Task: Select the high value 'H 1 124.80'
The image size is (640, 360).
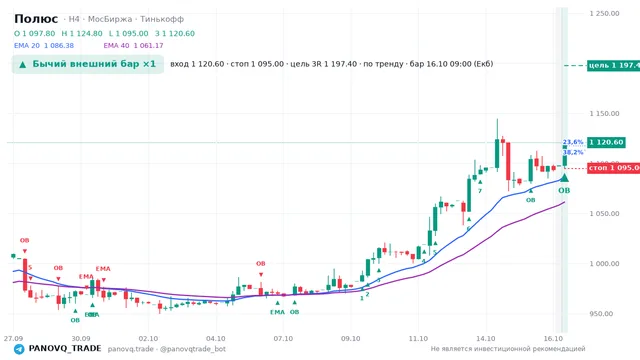Action: 82,33
